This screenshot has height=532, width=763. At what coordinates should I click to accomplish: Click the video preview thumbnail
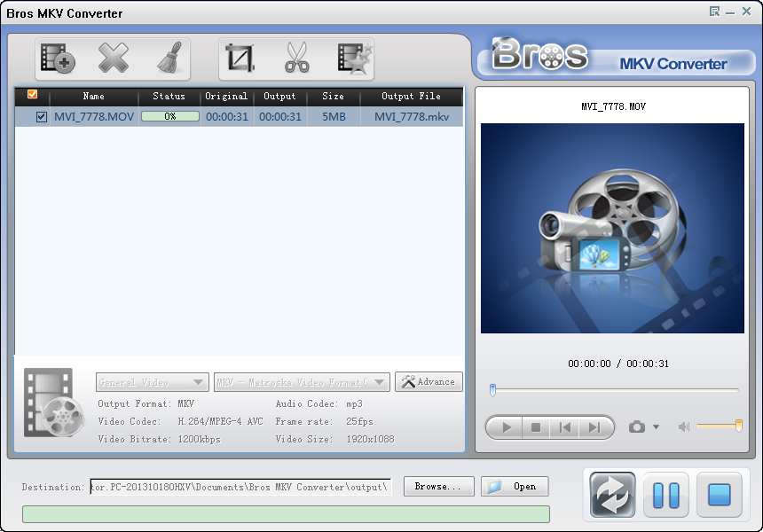click(x=612, y=228)
